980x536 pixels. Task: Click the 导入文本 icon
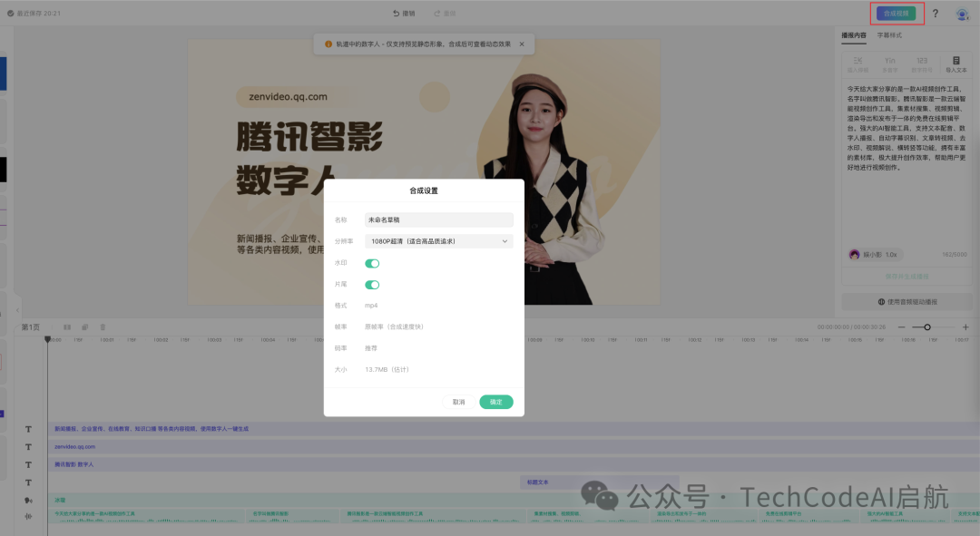[x=956, y=64]
